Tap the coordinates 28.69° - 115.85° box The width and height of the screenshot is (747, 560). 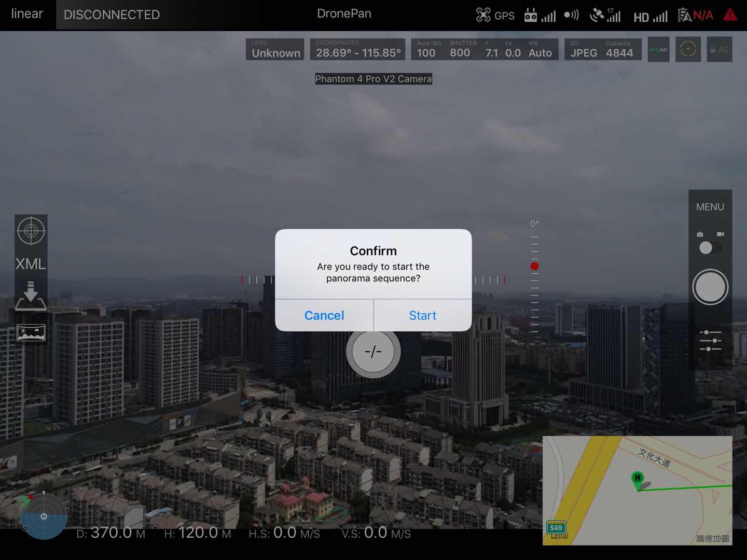click(358, 49)
